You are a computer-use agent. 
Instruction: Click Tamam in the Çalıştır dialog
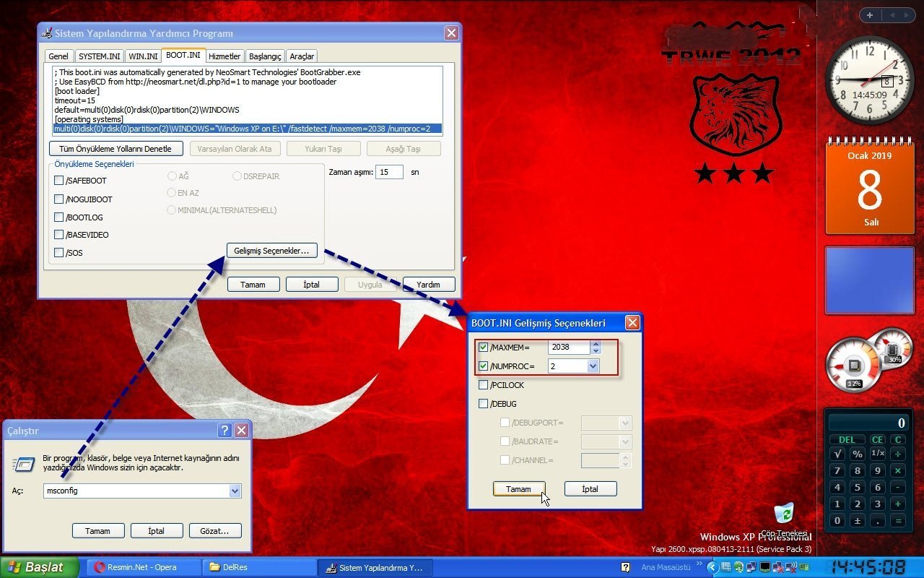(x=98, y=531)
